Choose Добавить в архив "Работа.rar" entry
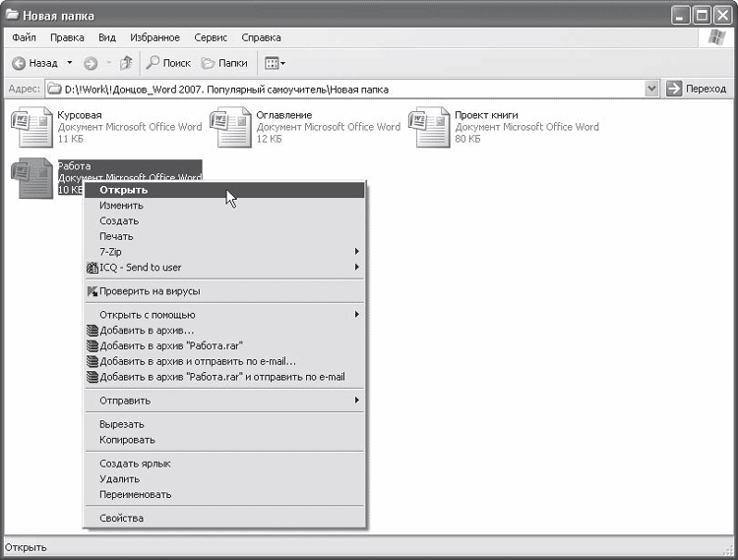738x560 pixels. [171, 345]
